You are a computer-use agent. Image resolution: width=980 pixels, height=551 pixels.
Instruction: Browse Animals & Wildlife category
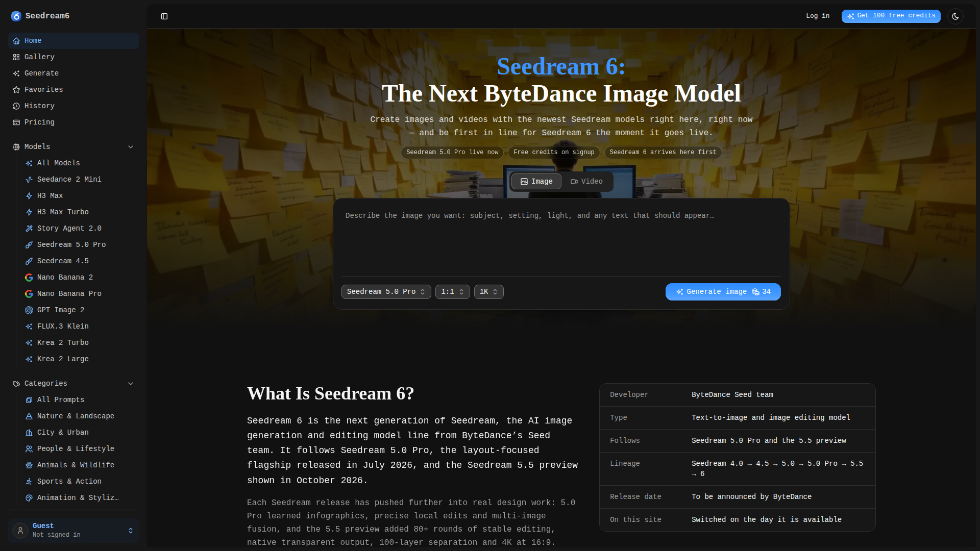[x=80, y=465]
